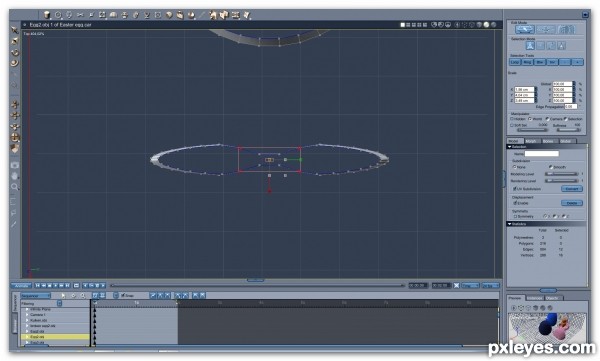The width and height of the screenshot is (600, 361).
Task: Click the first keyframe tweener icon after Snap
Action: coord(153,296)
